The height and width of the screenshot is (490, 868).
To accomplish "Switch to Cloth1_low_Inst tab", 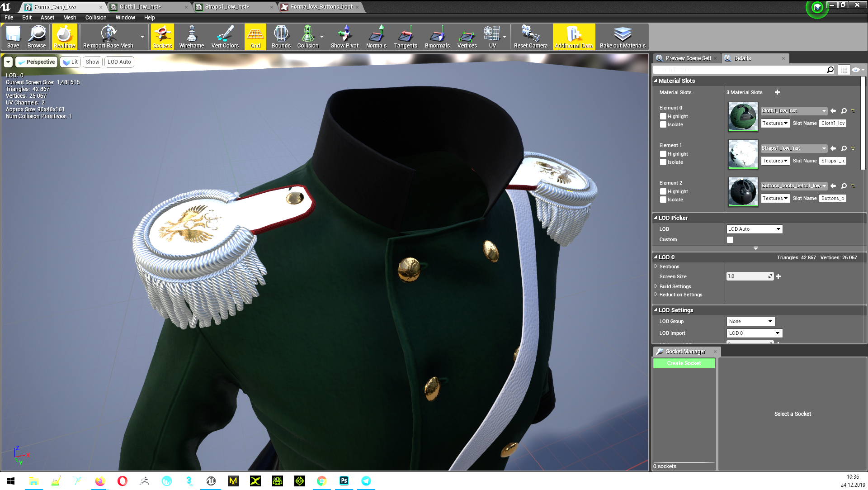I will point(149,7).
